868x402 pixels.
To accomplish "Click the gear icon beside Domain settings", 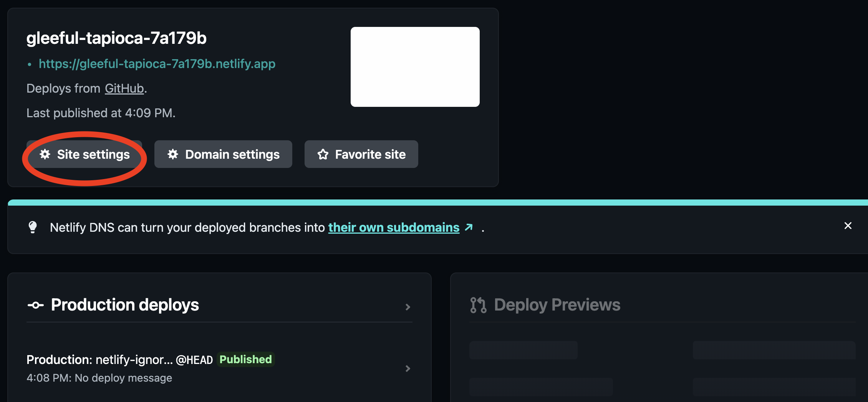I will [173, 154].
